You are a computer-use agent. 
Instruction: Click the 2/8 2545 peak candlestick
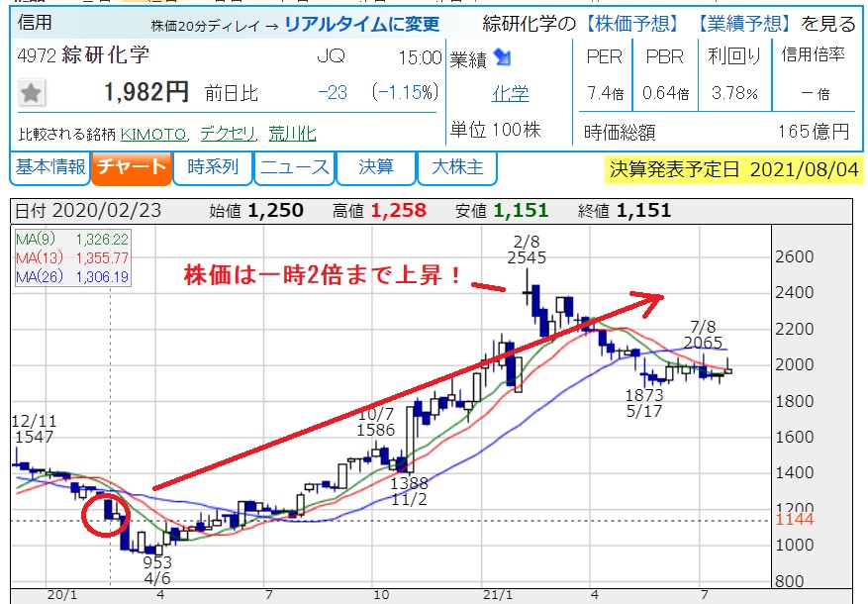528,289
